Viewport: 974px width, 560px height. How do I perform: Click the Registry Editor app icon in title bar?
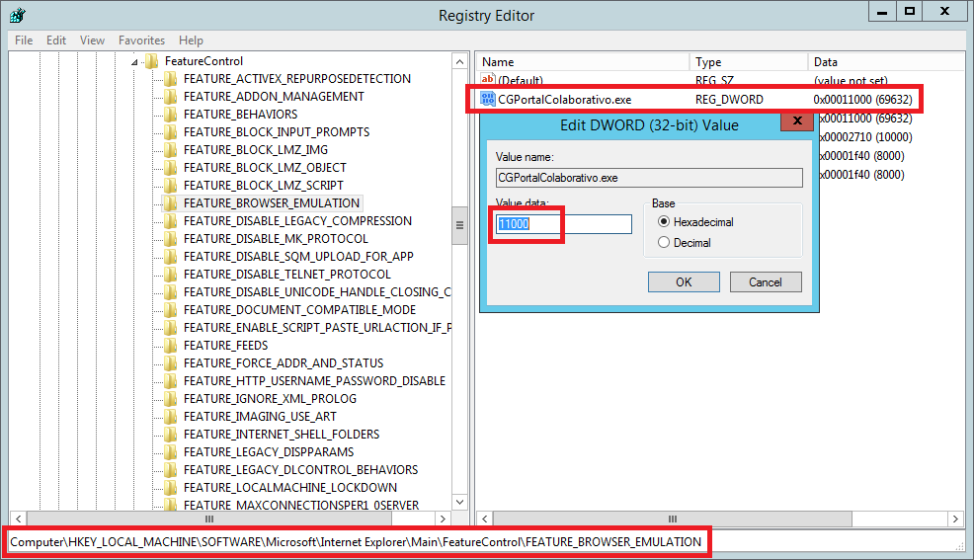click(18, 15)
